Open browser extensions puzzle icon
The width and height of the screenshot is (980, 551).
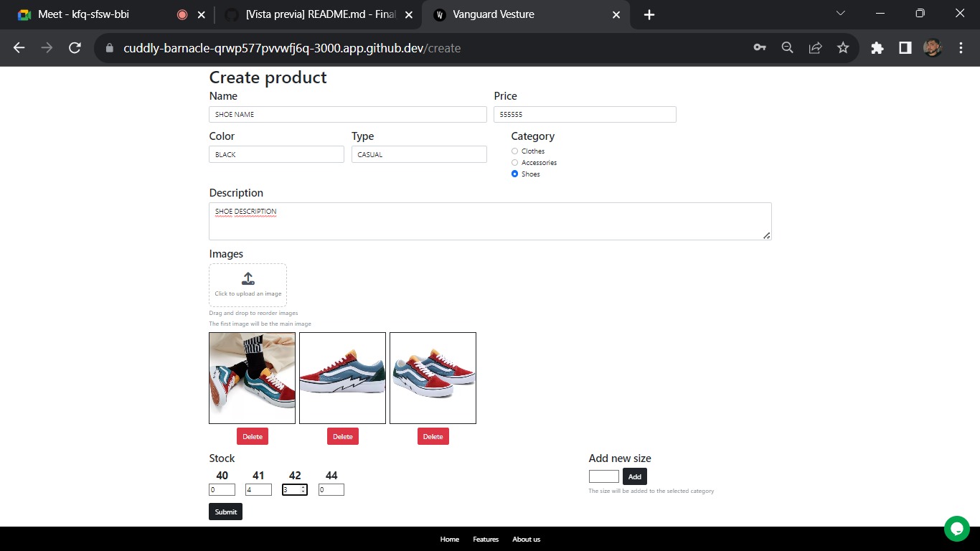click(x=877, y=48)
